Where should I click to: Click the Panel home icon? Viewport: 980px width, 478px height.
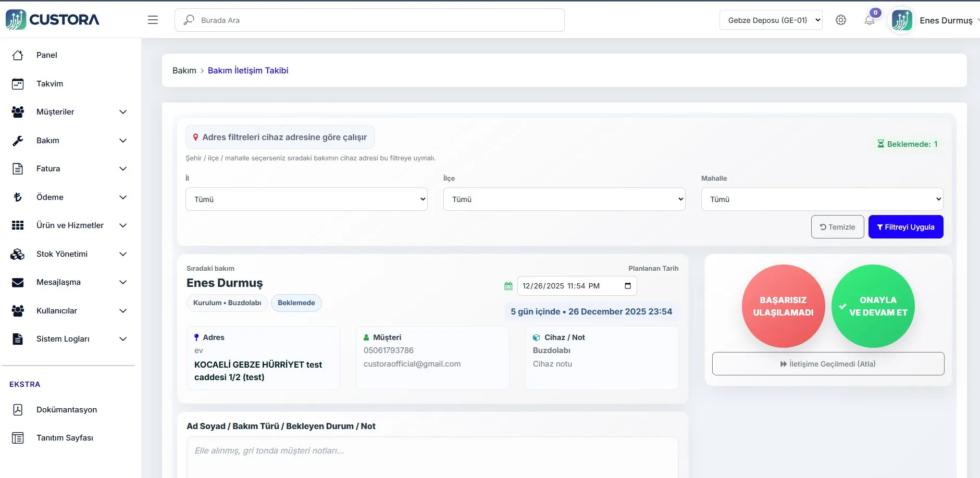pyautogui.click(x=18, y=55)
